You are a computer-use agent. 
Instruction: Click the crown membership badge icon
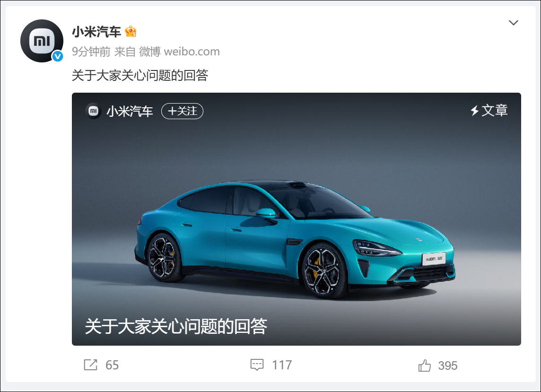coord(131,31)
